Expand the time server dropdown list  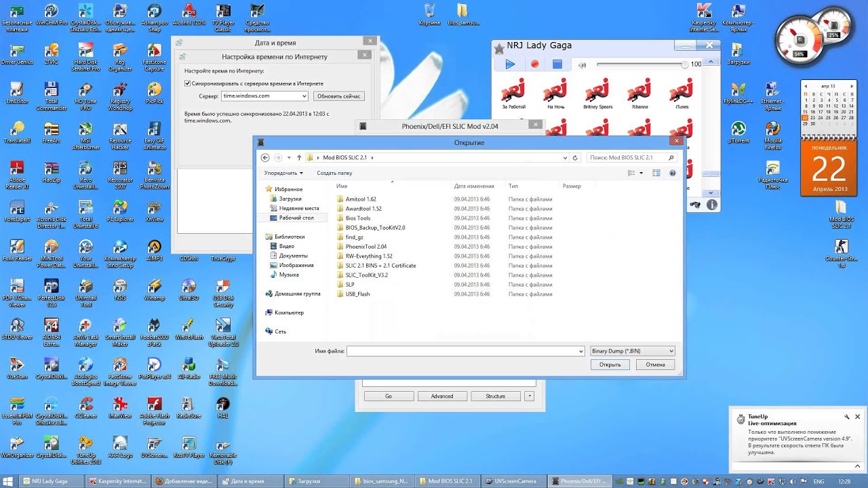pos(304,96)
